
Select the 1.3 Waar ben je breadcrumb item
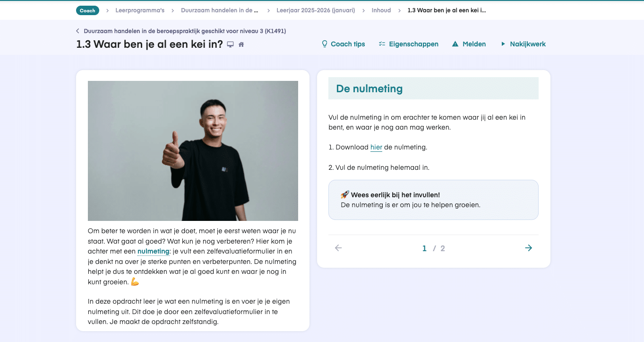447,10
